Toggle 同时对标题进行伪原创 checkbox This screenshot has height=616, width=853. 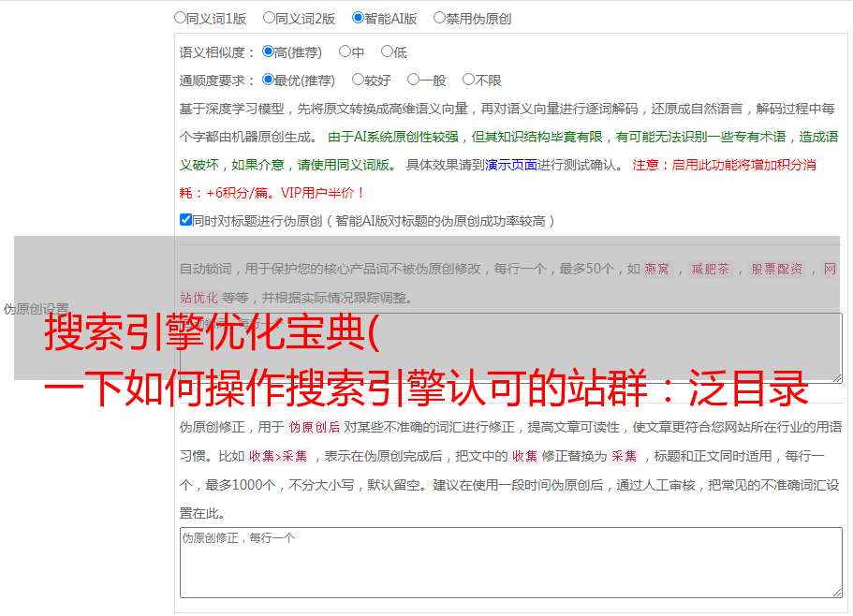pyautogui.click(x=185, y=220)
